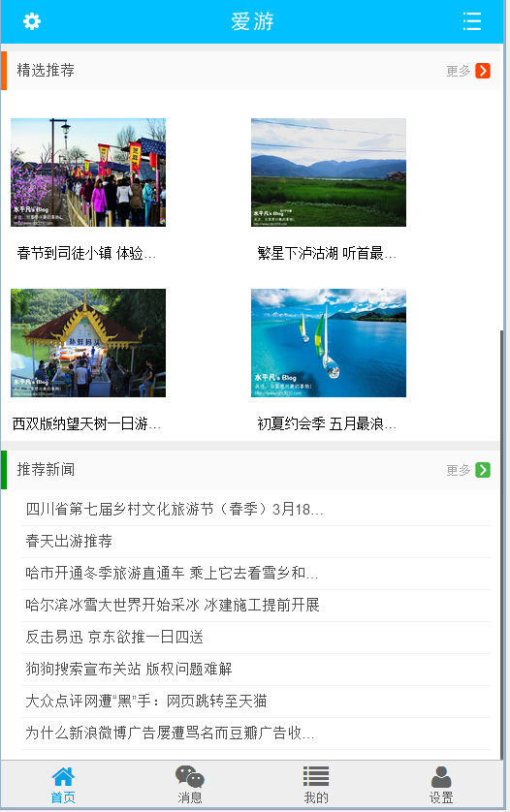The width and height of the screenshot is (510, 812).
Task: Click the 推荐新闻 section heading
Action: 46,470
